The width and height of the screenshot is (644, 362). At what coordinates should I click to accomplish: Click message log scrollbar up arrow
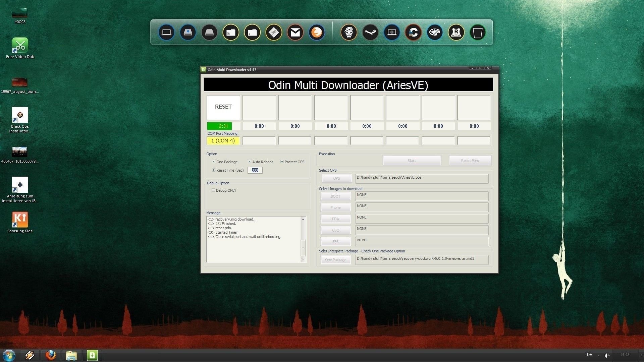click(303, 219)
